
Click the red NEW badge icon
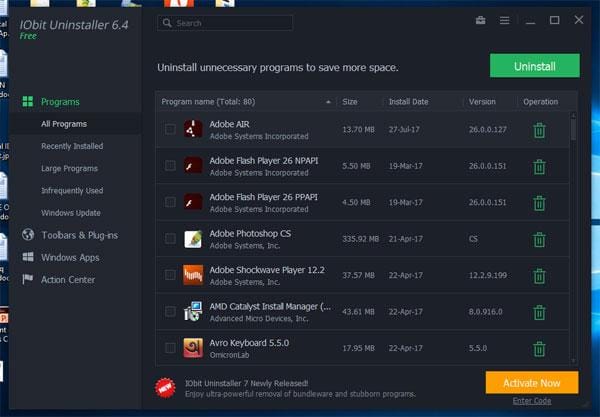click(165, 388)
